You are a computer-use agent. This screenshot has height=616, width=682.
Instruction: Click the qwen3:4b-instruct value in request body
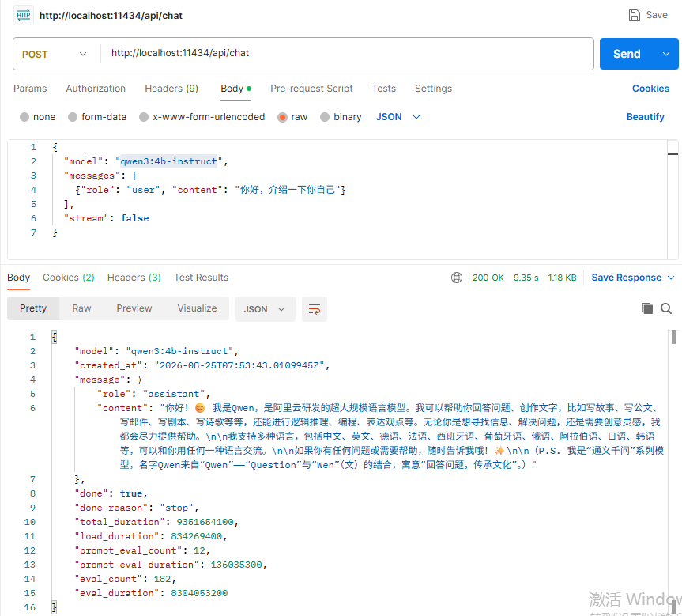(x=168, y=161)
